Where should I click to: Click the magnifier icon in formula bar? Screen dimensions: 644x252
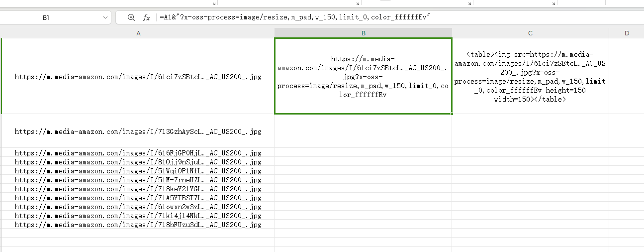click(x=131, y=17)
